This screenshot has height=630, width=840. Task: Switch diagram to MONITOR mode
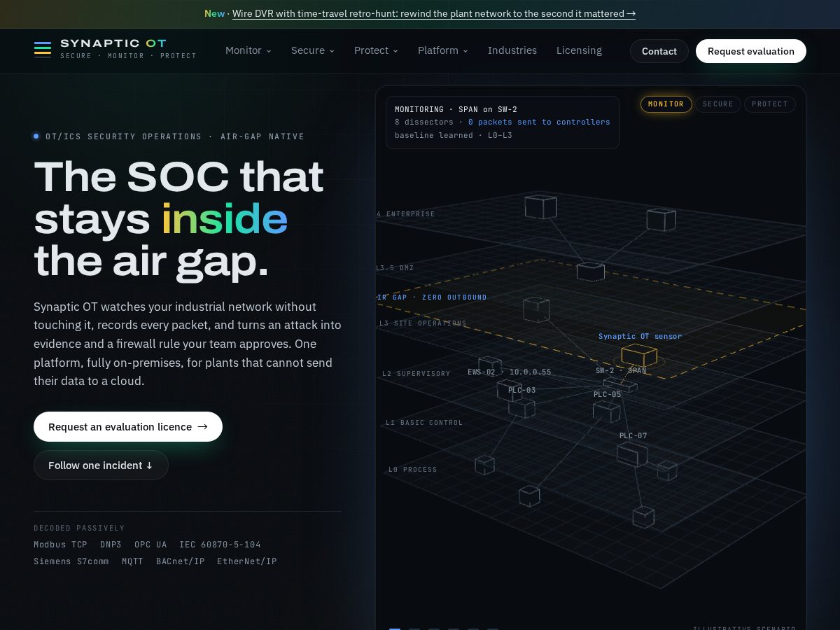(666, 104)
